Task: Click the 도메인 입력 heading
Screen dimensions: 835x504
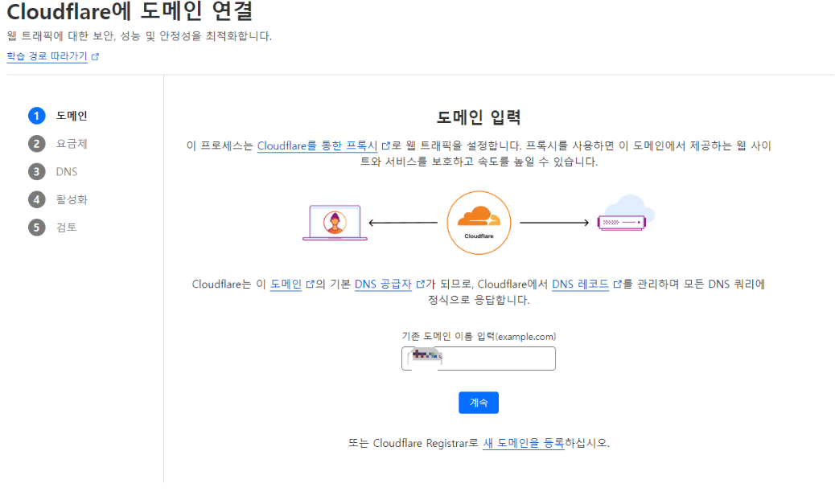Action: (478, 117)
